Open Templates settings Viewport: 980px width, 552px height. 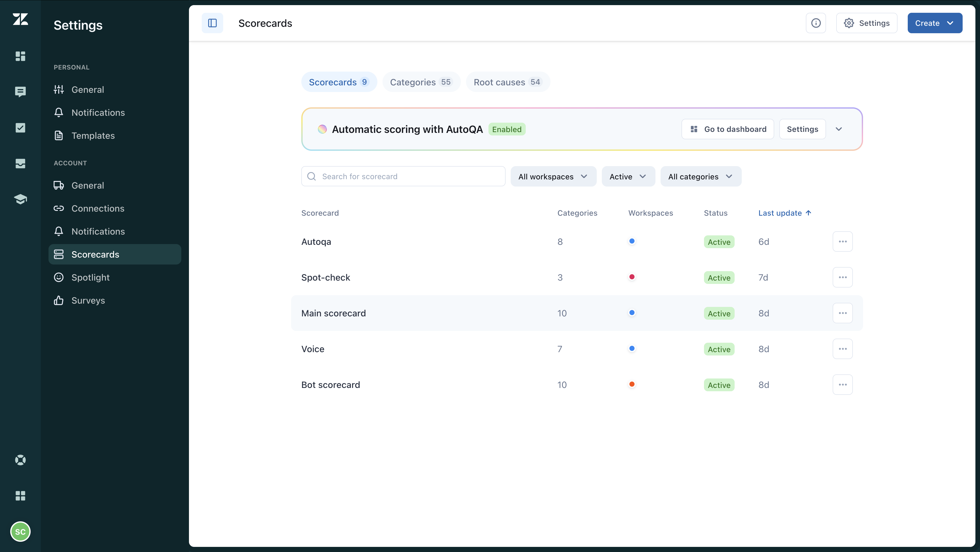click(x=114, y=135)
